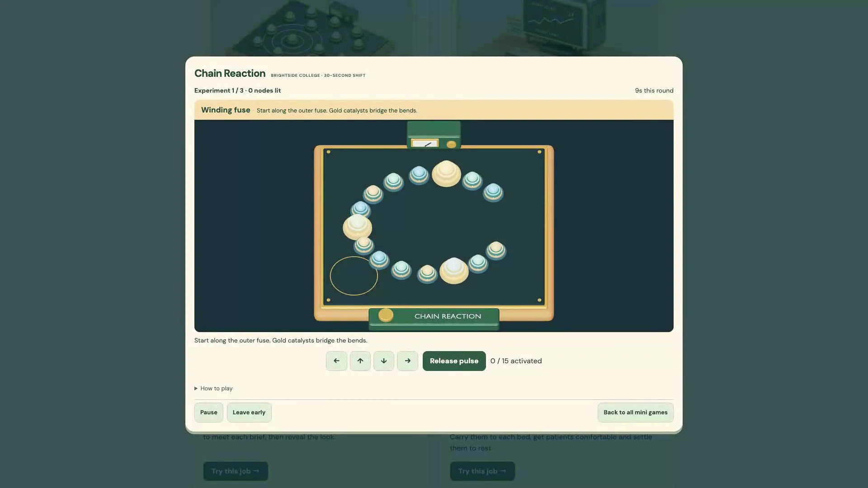Click the gauge meter atop the board
This screenshot has width=868, height=488.
coord(425,144)
